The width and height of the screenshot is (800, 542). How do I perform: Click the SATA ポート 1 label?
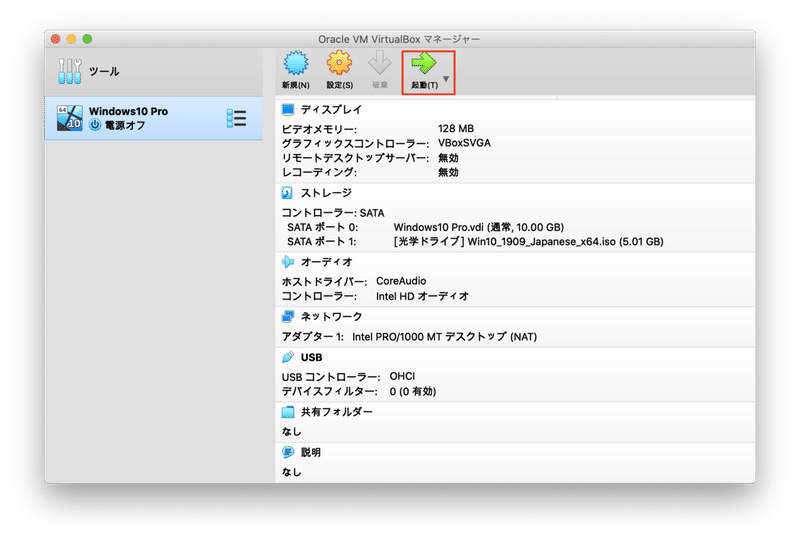(322, 241)
